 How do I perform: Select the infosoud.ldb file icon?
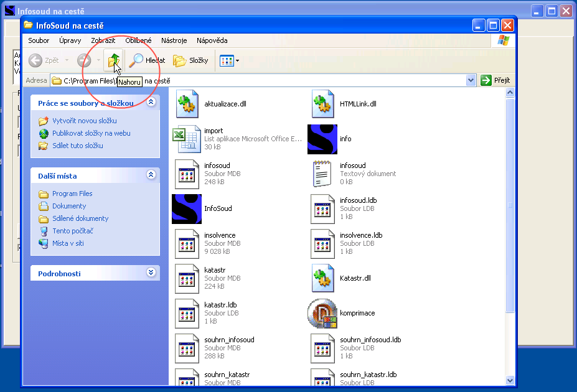(322, 209)
